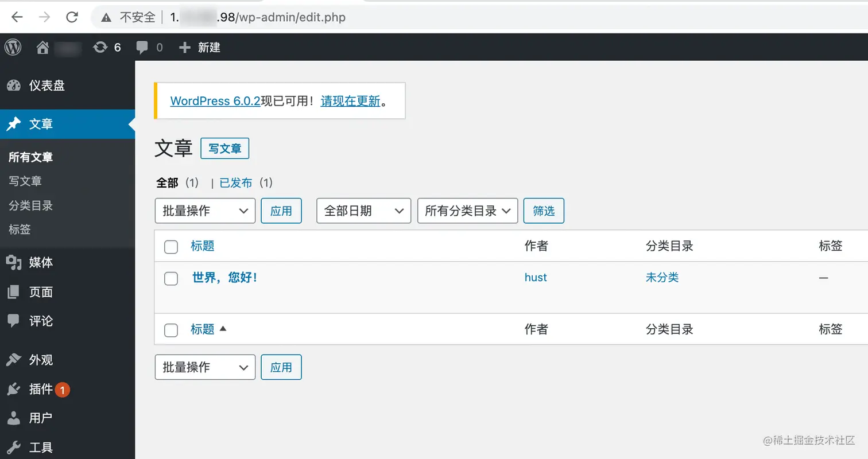The image size is (868, 459).
Task: Filter by 已发布 posts link
Action: point(236,182)
